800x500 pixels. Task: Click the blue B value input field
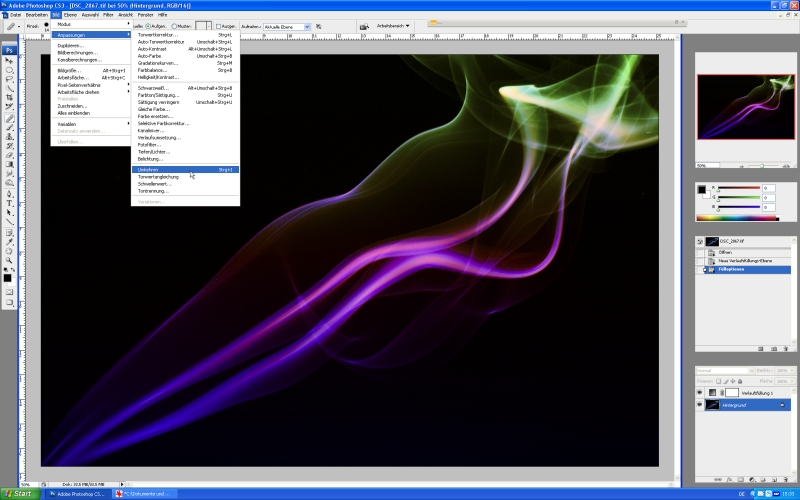(x=768, y=207)
